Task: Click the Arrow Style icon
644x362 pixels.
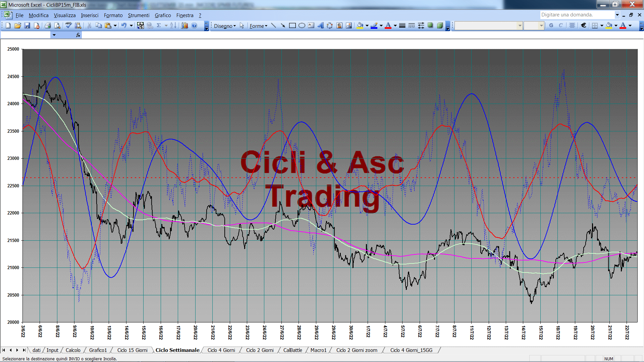Action: 421,25
